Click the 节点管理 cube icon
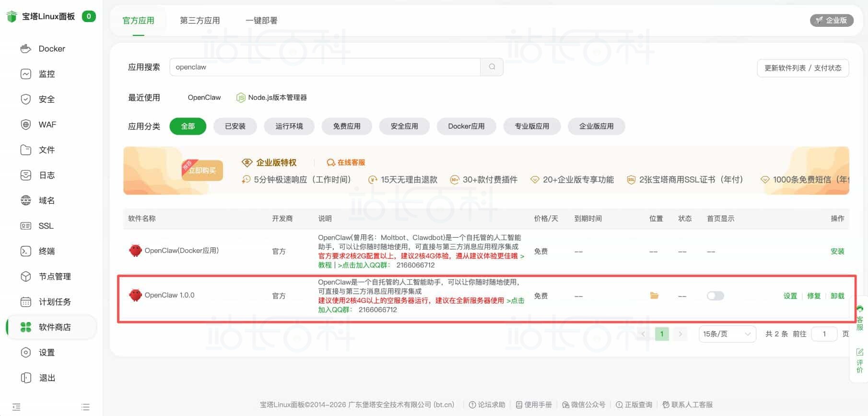 click(26, 277)
